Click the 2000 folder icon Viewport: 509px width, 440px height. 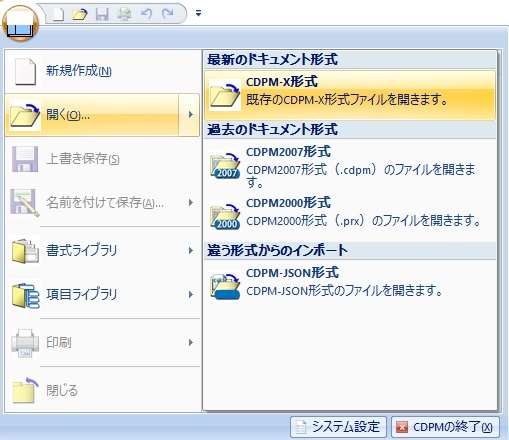point(225,217)
